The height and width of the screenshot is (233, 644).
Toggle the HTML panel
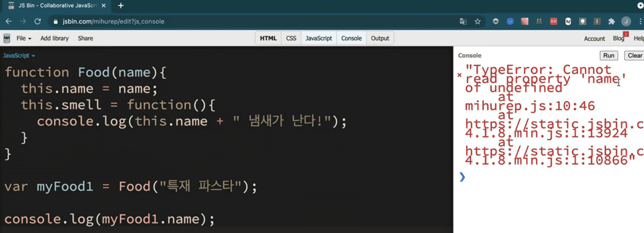268,38
